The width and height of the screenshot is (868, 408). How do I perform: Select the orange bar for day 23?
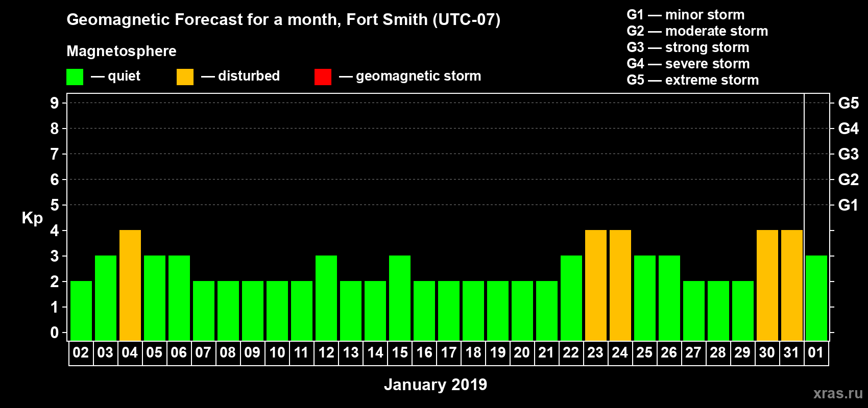tap(596, 286)
